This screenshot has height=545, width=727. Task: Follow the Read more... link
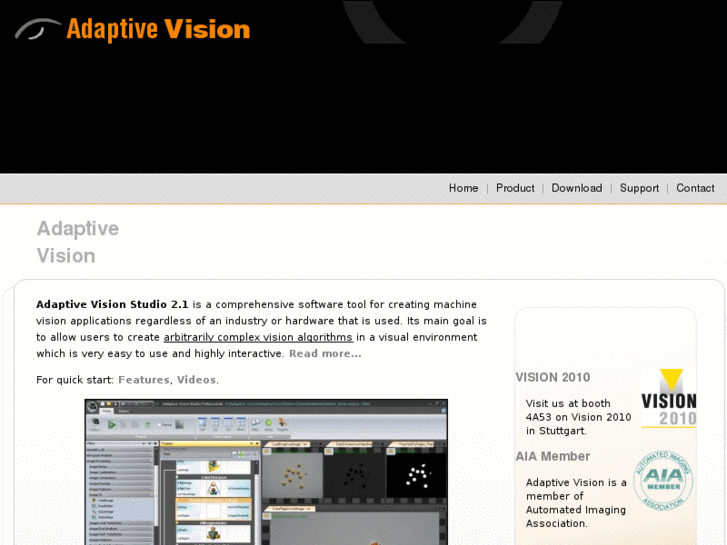pos(325,353)
